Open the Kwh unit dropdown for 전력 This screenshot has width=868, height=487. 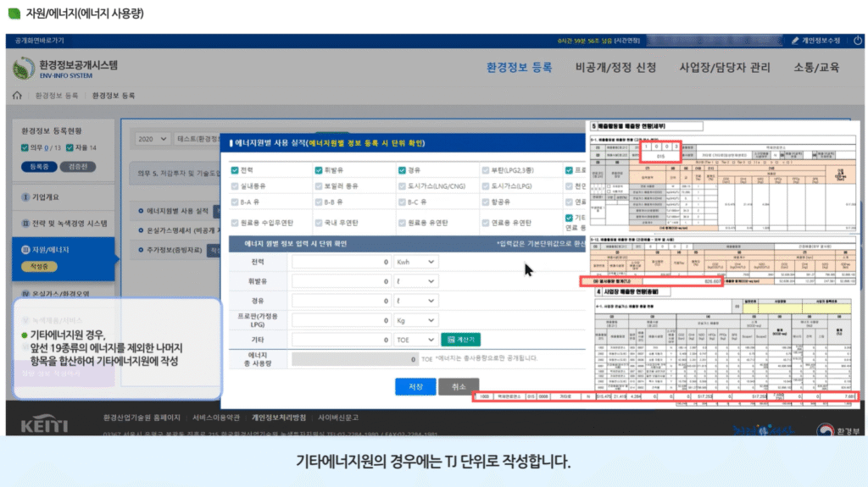[x=415, y=263]
